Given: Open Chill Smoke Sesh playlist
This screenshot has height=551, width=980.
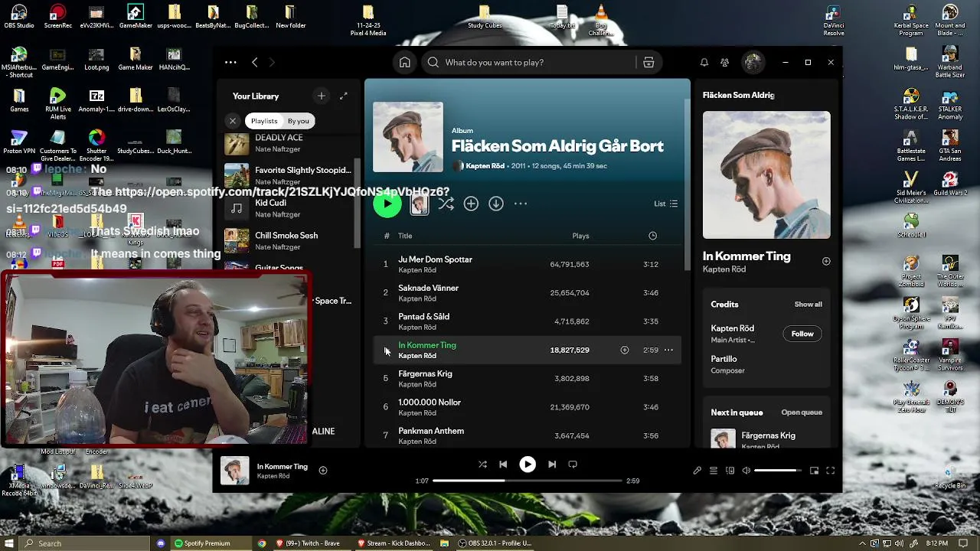Looking at the screenshot, I should [x=289, y=240].
